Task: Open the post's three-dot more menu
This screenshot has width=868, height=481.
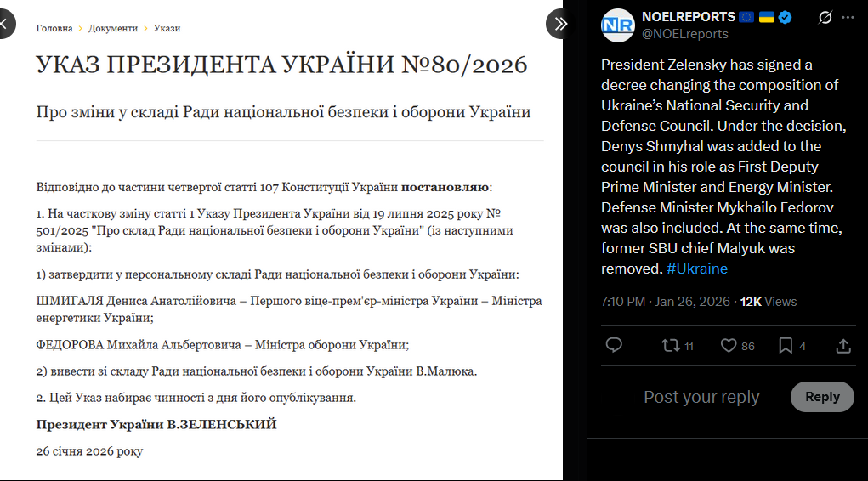Action: click(x=848, y=18)
